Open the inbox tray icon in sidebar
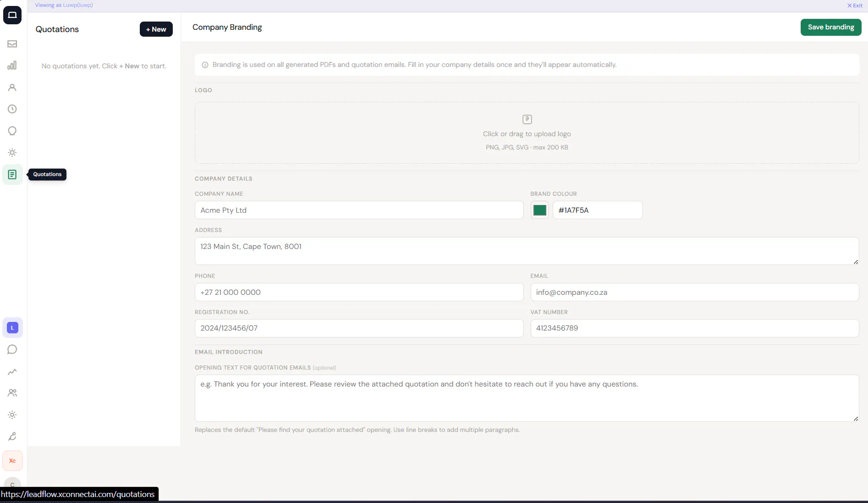868x503 pixels. 12,44
